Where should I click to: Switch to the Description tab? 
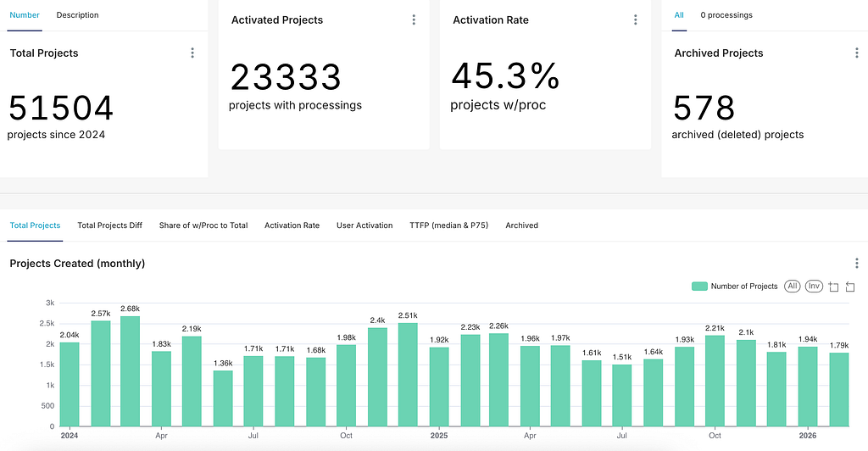point(77,15)
